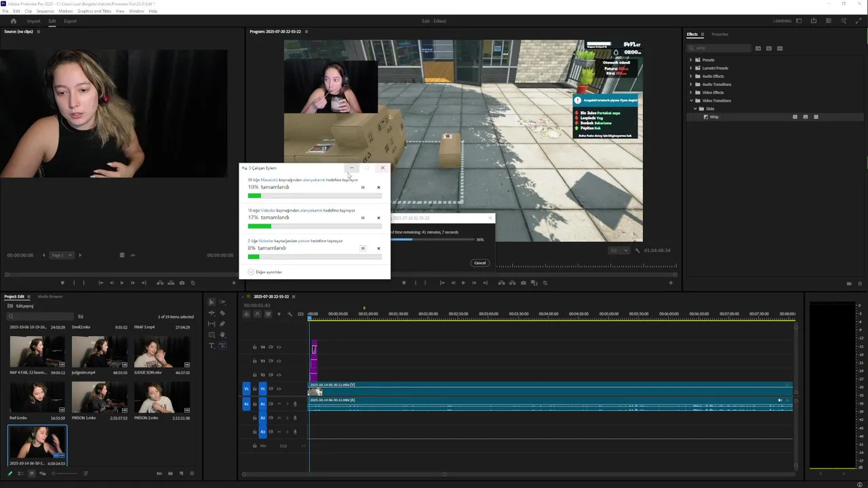Cancel the 17% tamamlandı copy operation

pyautogui.click(x=378, y=218)
